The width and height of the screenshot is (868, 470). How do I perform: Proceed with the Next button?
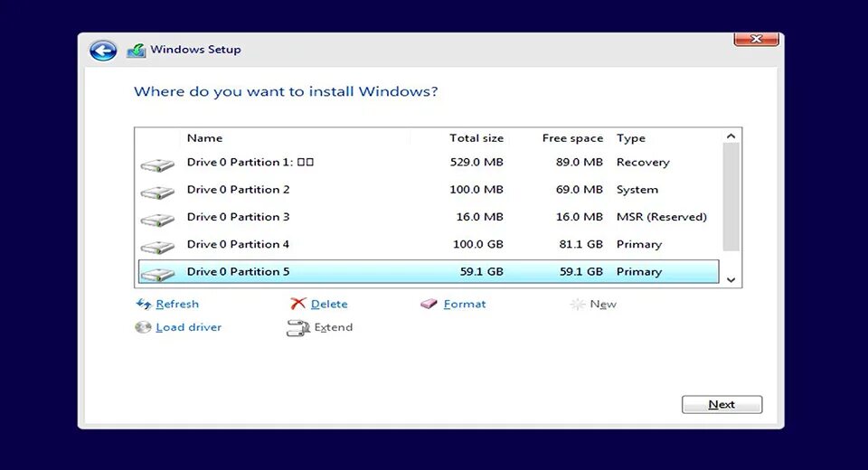pos(722,405)
